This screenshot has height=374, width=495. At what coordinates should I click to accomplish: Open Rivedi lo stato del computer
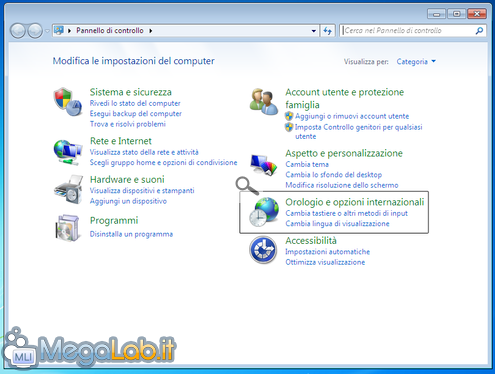point(135,103)
